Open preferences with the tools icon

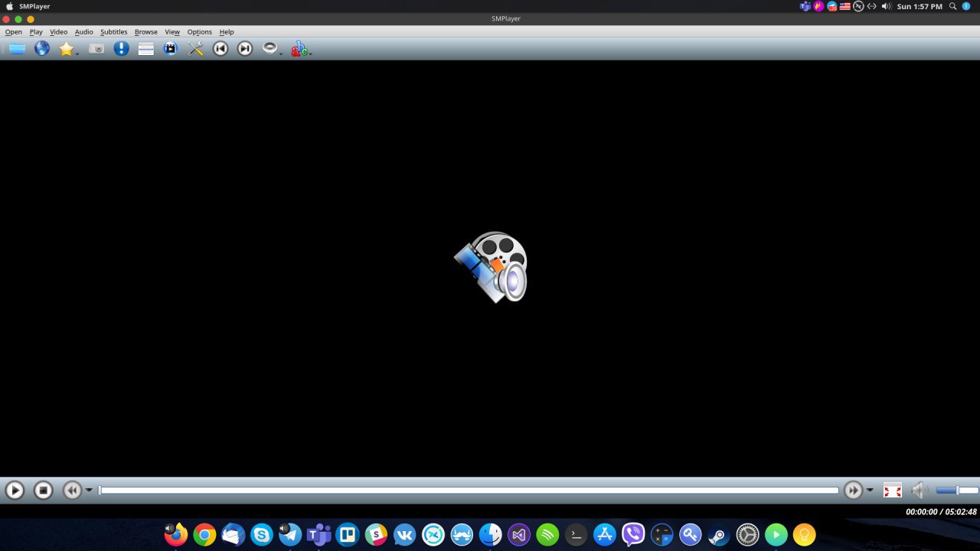pyautogui.click(x=196, y=49)
